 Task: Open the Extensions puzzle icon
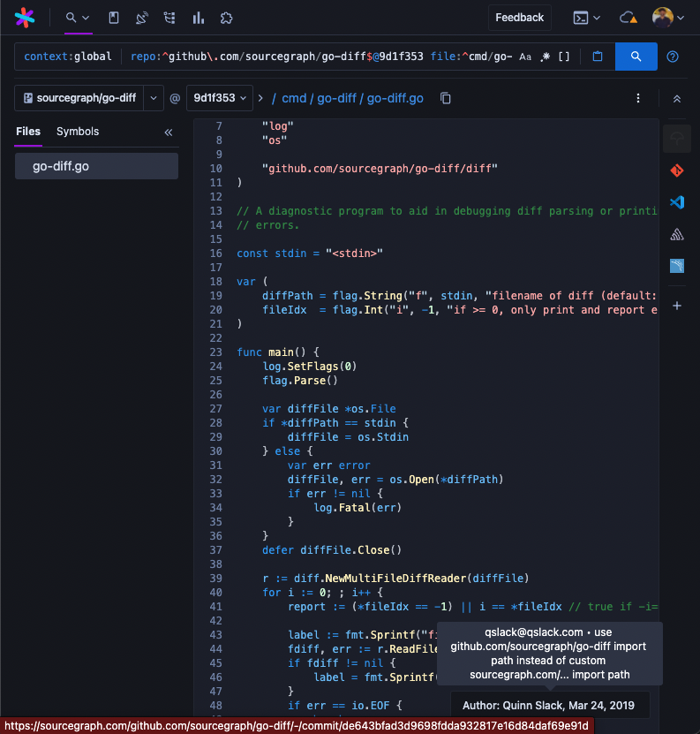point(227,18)
